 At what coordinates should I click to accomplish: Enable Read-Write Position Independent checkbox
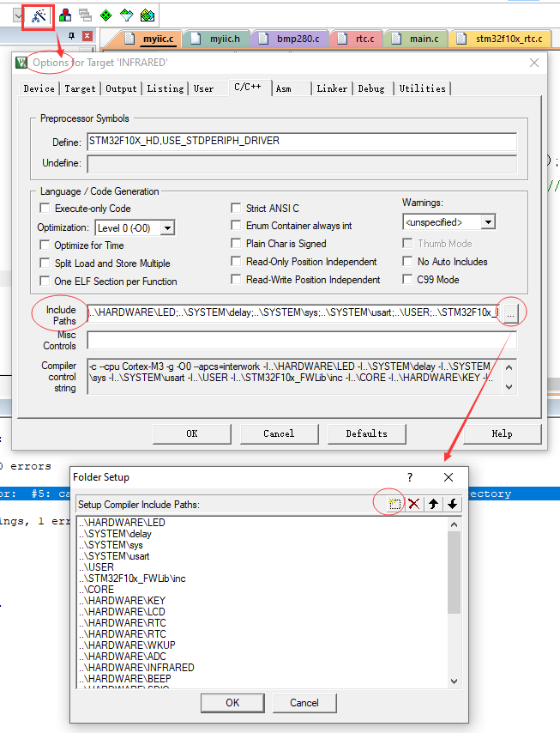pyautogui.click(x=237, y=280)
